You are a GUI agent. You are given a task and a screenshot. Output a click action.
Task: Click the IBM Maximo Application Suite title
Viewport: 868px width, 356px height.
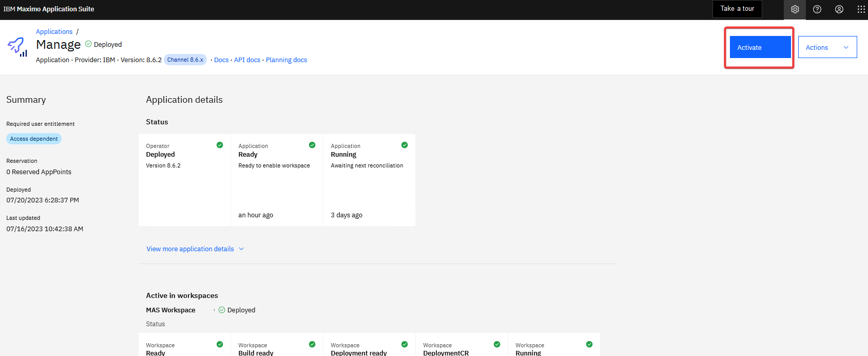pyautogui.click(x=49, y=9)
